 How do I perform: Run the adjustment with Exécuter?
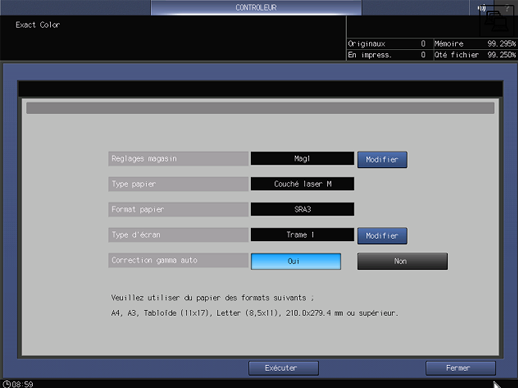(283, 368)
